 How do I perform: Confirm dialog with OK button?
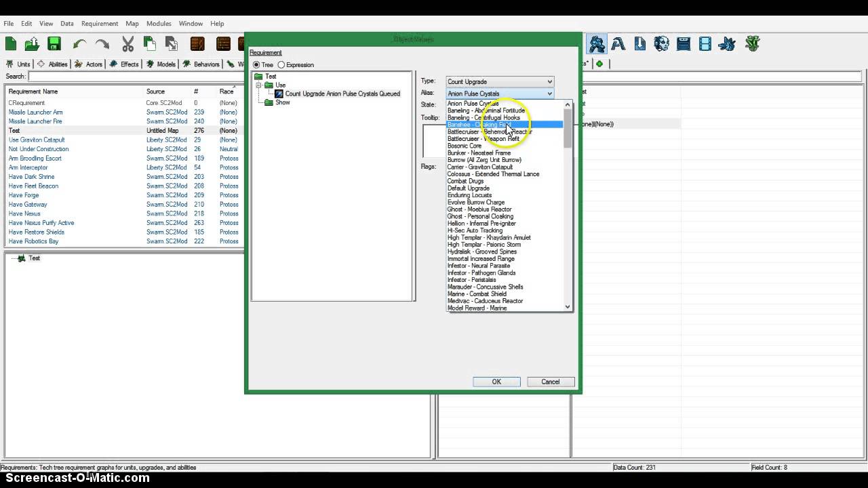click(496, 382)
